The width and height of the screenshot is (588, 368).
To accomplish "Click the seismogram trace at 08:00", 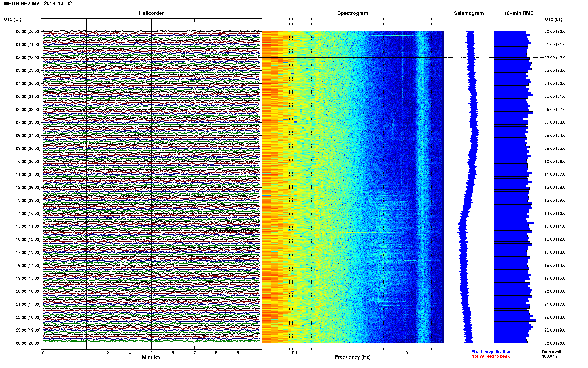I will [475, 135].
